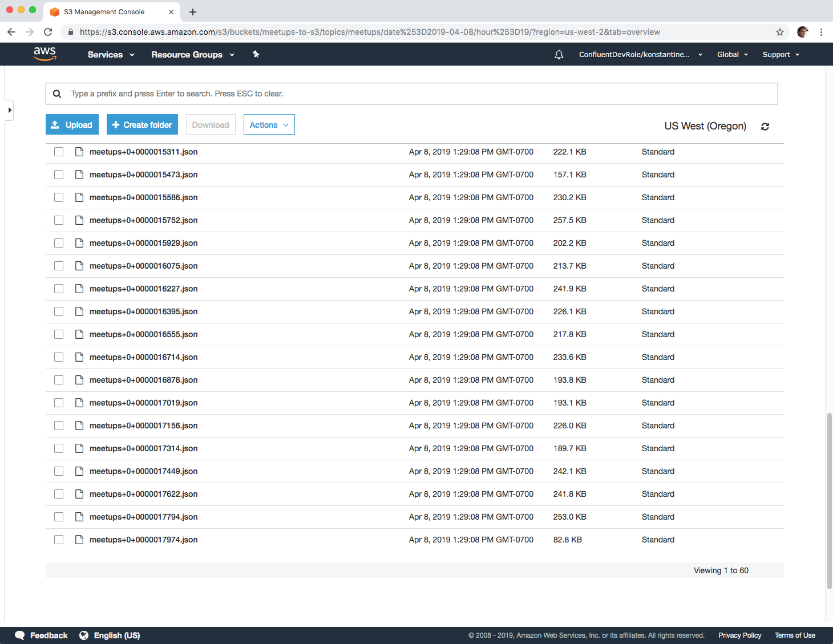This screenshot has width=833, height=644.
Task: Select checkbox for meetups+0+0000015473.json
Action: click(59, 175)
